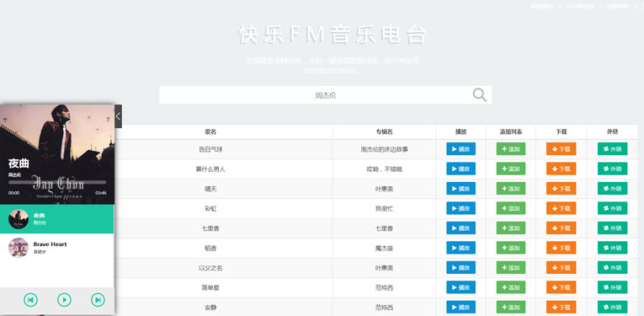Click the 添加列表 column header

[x=511, y=132]
